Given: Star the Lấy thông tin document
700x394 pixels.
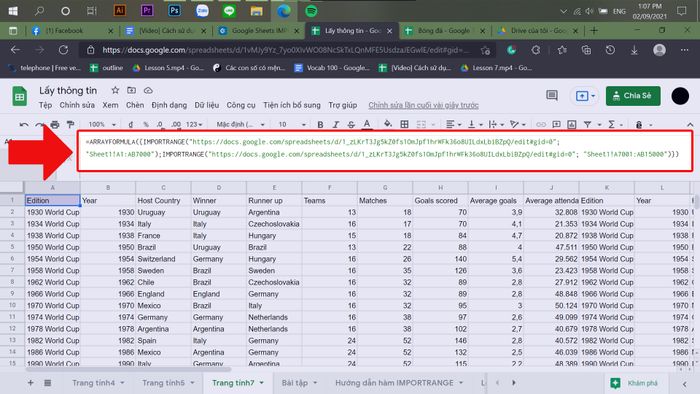Looking at the screenshot, I should [115, 90].
